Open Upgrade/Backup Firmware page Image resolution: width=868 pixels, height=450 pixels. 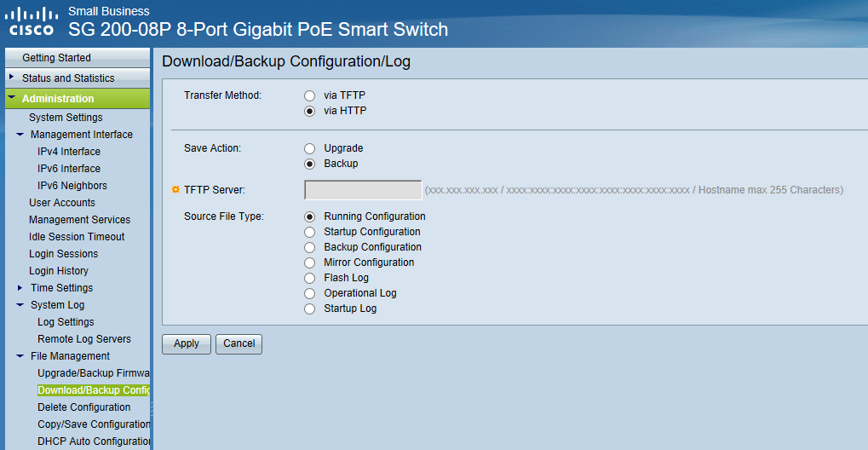click(x=94, y=373)
